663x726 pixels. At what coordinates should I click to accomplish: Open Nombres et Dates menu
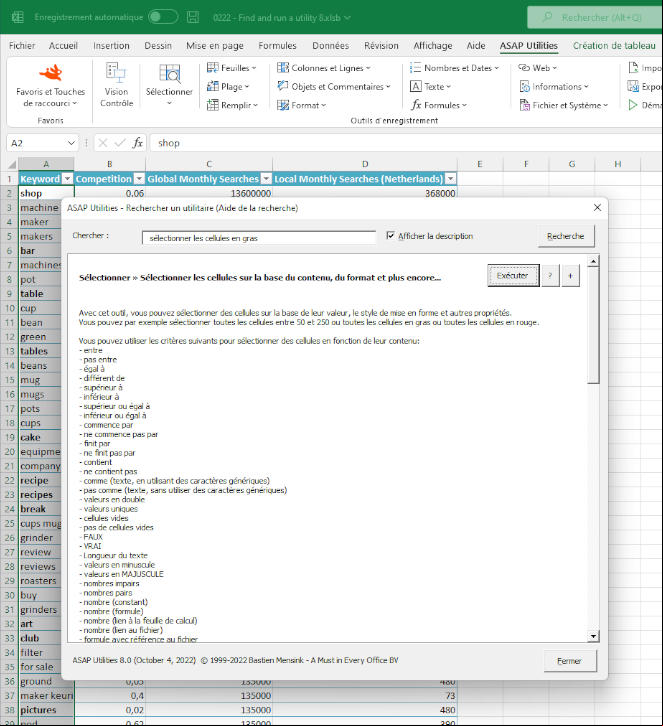click(454, 68)
